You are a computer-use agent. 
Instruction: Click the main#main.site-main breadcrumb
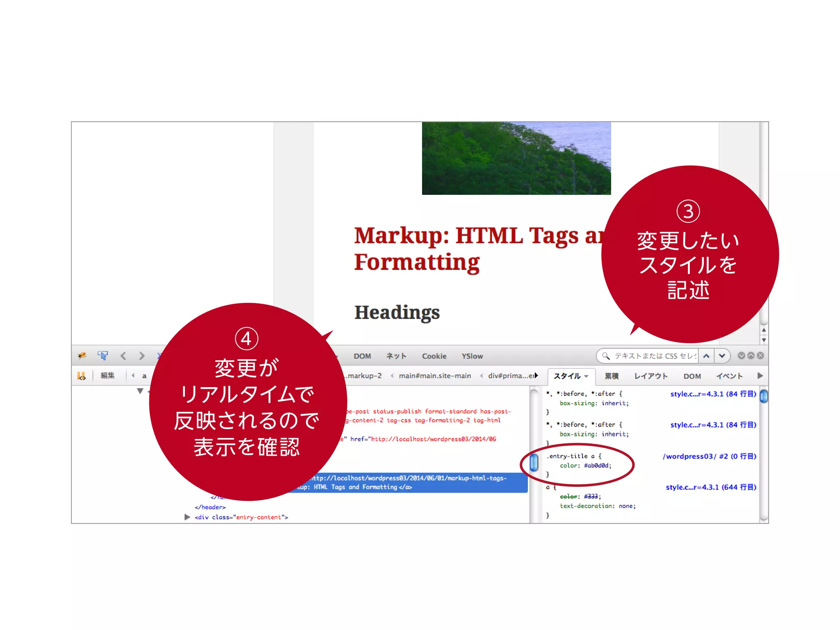[435, 376]
